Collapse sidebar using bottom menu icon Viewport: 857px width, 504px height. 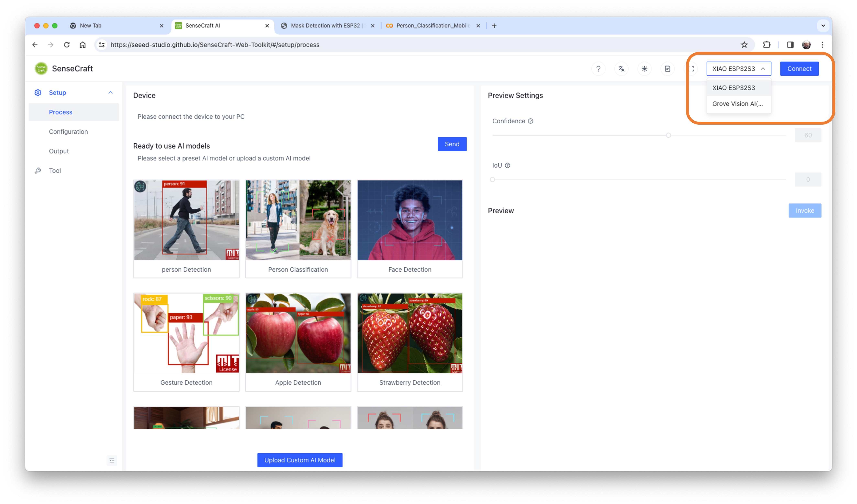(112, 460)
